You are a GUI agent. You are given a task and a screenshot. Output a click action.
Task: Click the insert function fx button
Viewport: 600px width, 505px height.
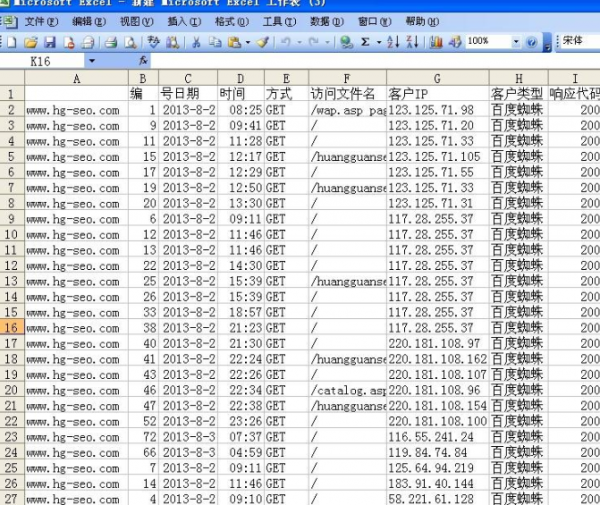(145, 61)
